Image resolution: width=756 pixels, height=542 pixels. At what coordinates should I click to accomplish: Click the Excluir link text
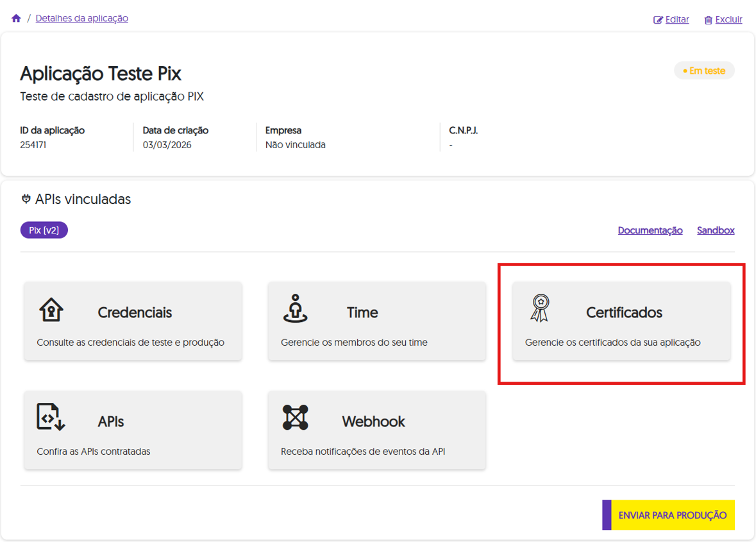(x=728, y=20)
